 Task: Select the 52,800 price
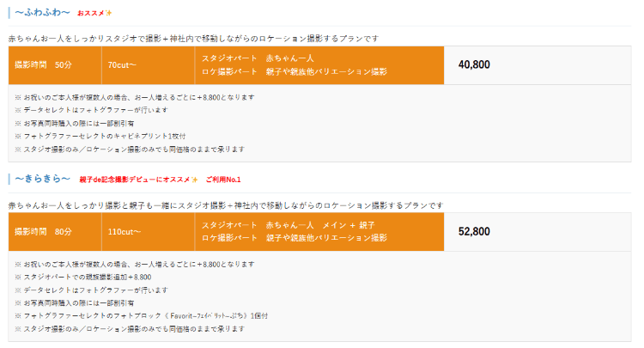pos(474,231)
